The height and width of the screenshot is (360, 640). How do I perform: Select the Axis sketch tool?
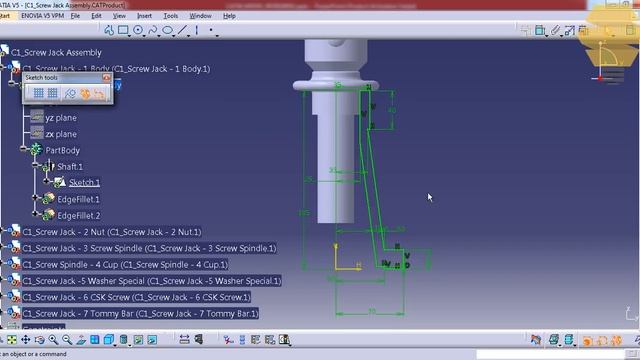click(197, 30)
